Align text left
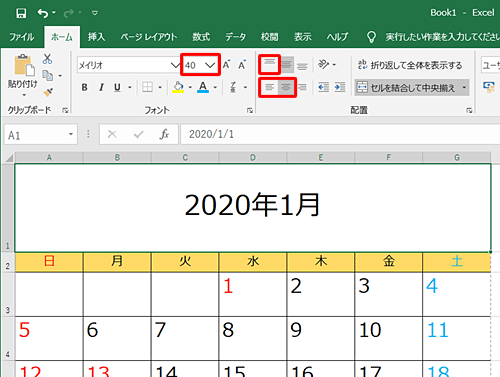 [269, 87]
